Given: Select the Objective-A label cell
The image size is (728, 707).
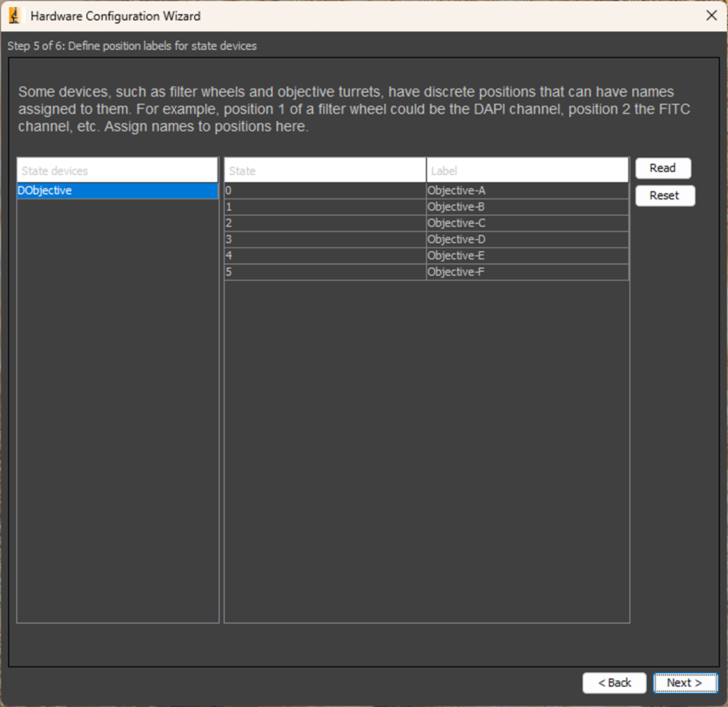Looking at the screenshot, I should click(527, 191).
